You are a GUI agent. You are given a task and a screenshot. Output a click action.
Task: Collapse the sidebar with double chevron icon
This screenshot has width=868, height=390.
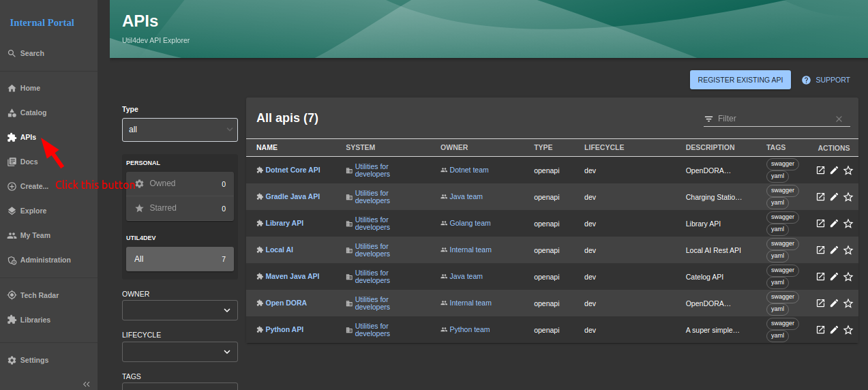coord(87,384)
